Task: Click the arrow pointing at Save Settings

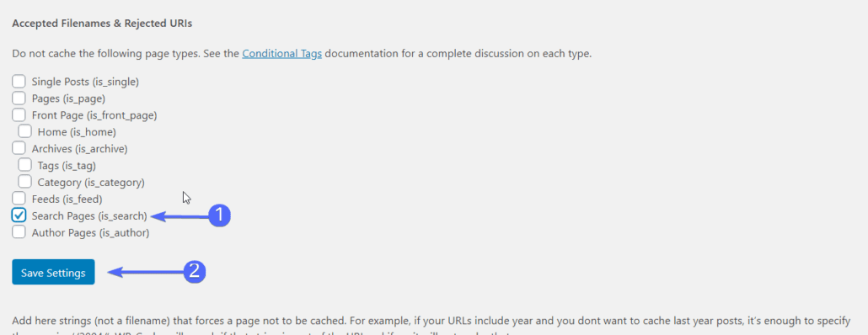Action: pyautogui.click(x=146, y=271)
